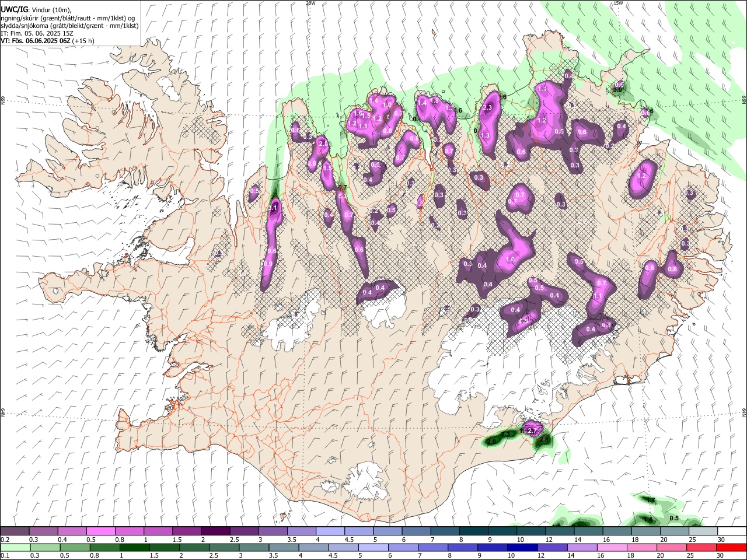Click the "(+15 h)" forecast offset text

coord(82,41)
